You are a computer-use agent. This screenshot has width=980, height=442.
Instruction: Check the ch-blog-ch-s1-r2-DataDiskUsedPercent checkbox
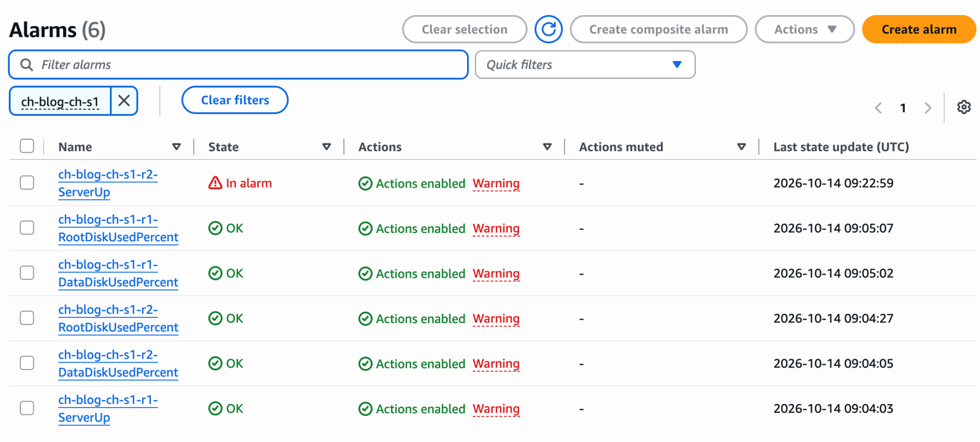pos(27,363)
